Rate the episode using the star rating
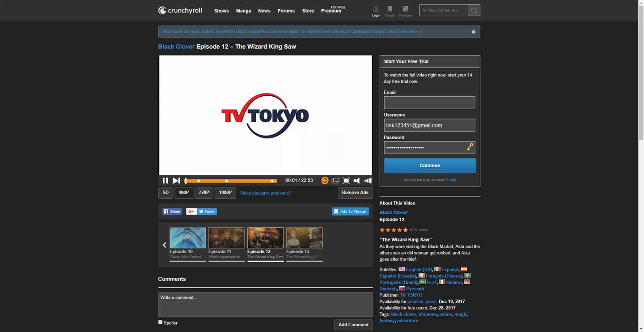 coord(394,230)
